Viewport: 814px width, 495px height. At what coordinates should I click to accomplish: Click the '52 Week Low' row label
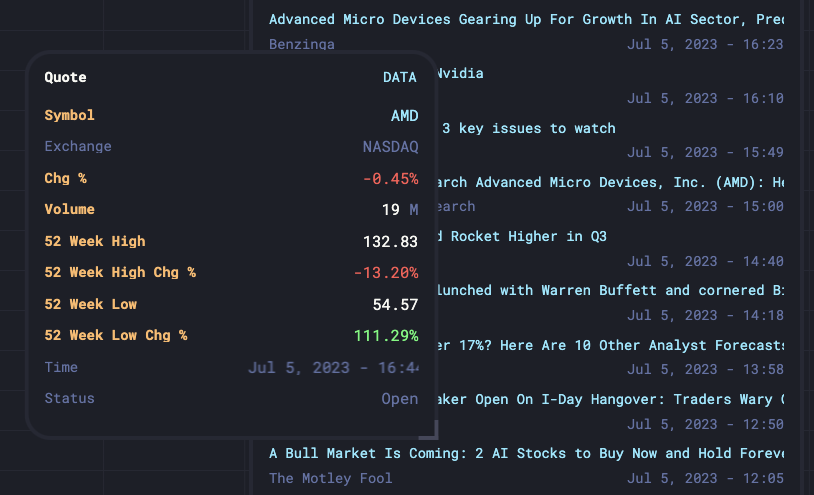pos(91,304)
